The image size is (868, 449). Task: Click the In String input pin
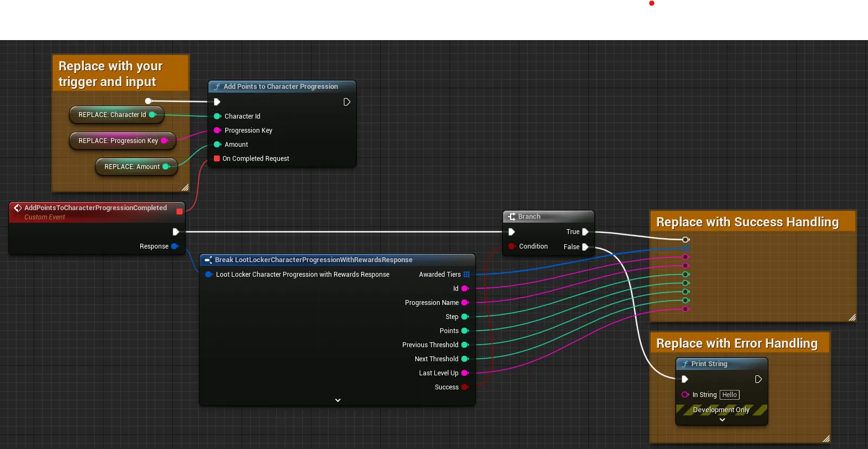(685, 395)
